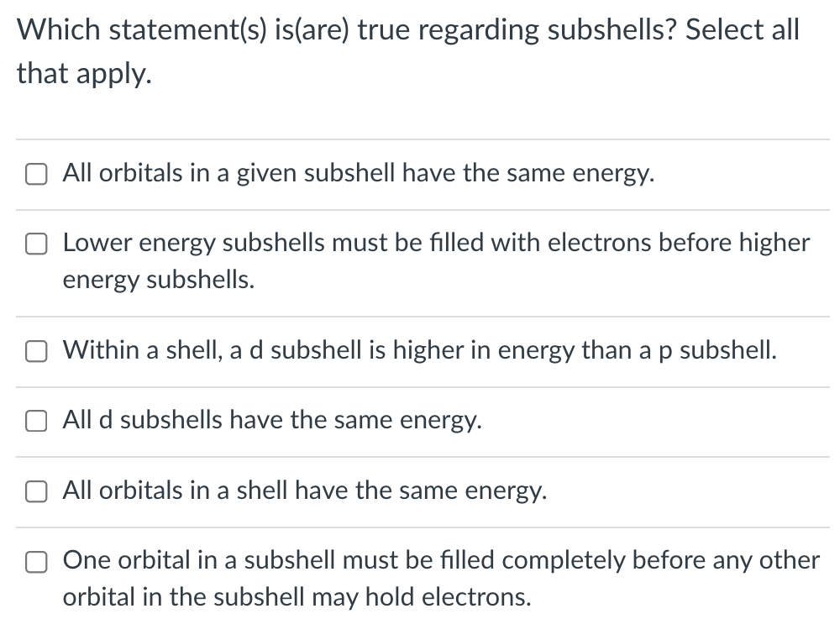Viewport: 840px width, 640px height.
Task: Click the statement about d subshell energy within a shell
Action: click(418, 350)
